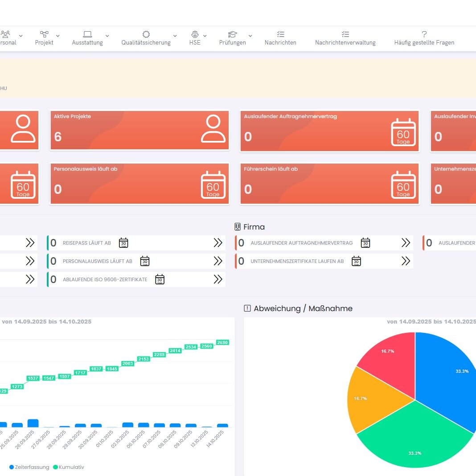Open the Prüfungen dropdown chevron

point(250,36)
